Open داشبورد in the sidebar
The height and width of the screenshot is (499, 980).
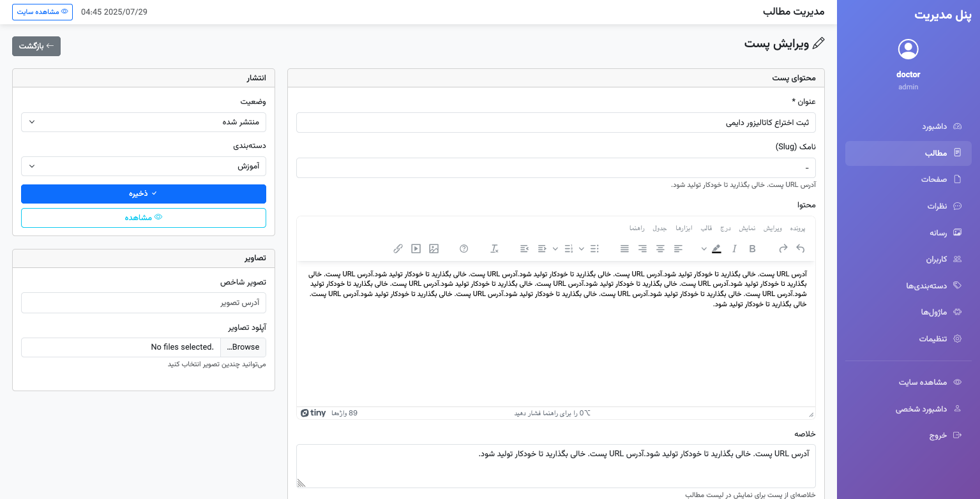coord(908,126)
